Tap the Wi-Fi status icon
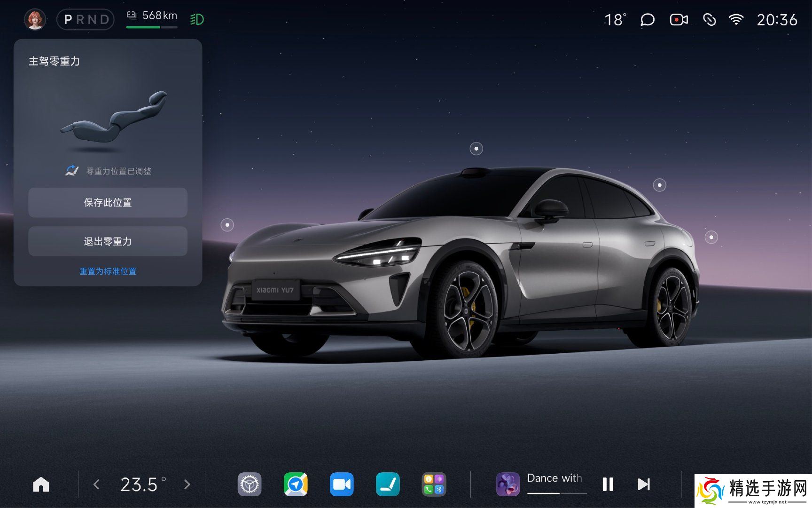812x508 pixels. (x=736, y=20)
